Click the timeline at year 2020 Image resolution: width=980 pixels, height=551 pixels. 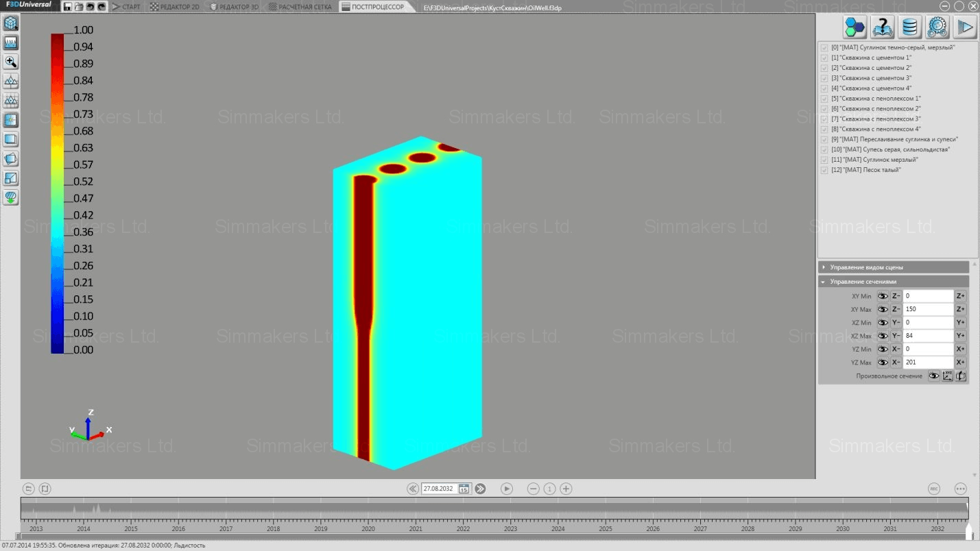pos(368,528)
